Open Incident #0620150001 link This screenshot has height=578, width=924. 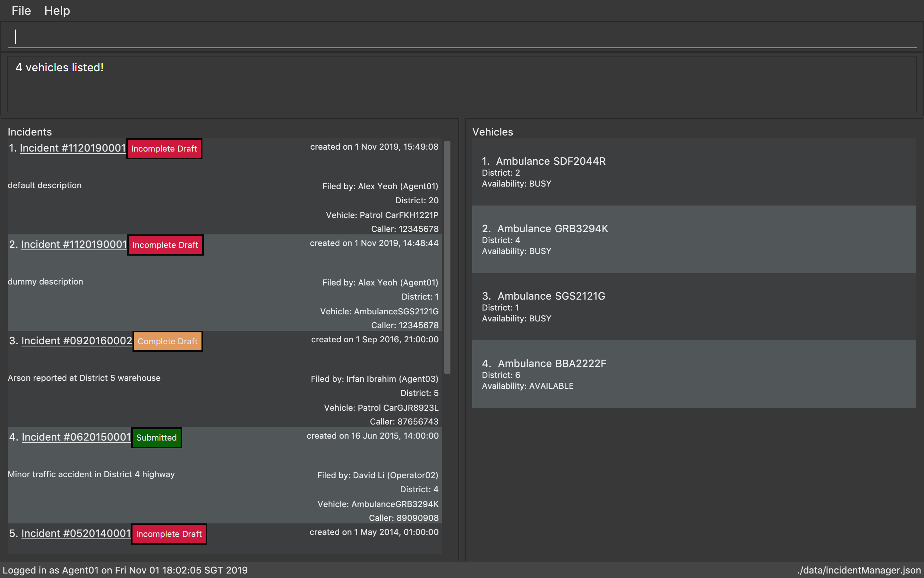76,437
